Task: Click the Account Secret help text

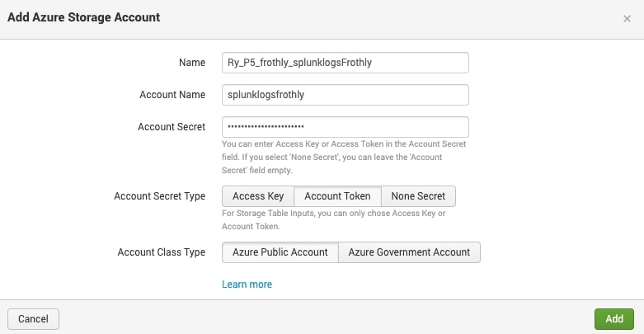Action: 344,157
